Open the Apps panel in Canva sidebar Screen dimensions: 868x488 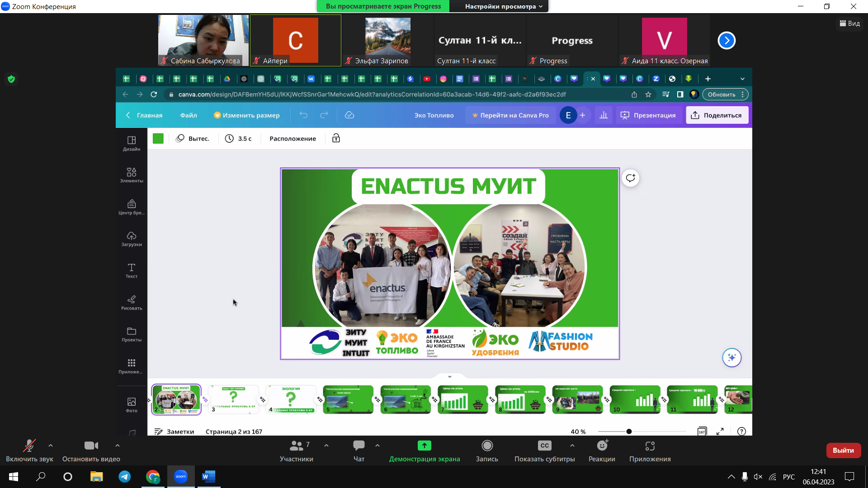pyautogui.click(x=132, y=366)
